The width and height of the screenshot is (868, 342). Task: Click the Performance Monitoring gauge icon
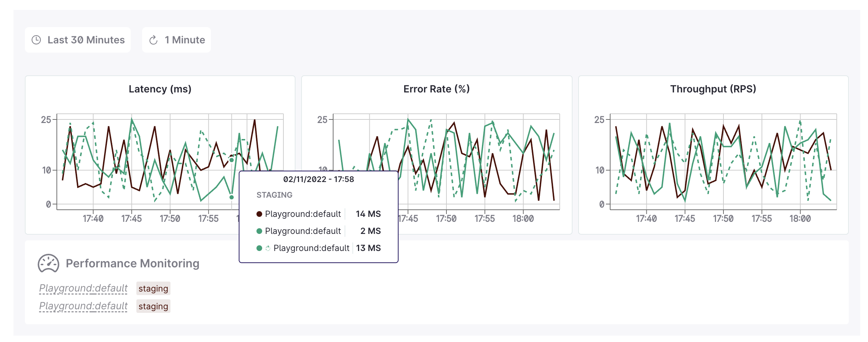48,263
